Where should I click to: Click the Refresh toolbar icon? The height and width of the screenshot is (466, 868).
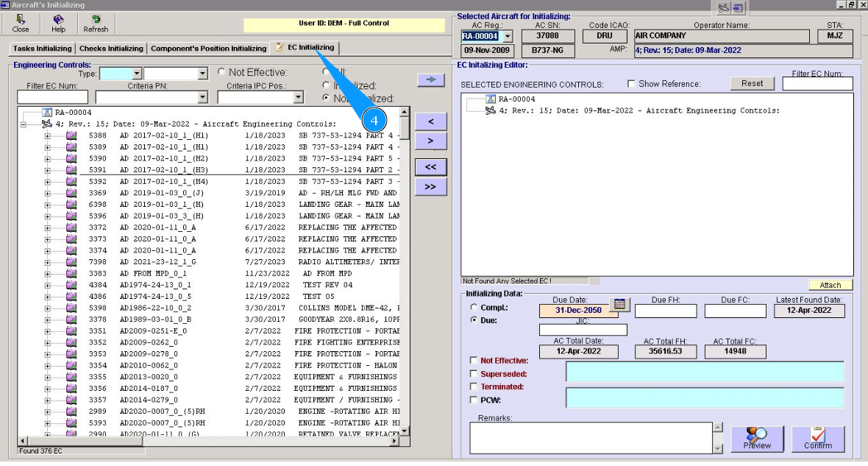click(96, 23)
